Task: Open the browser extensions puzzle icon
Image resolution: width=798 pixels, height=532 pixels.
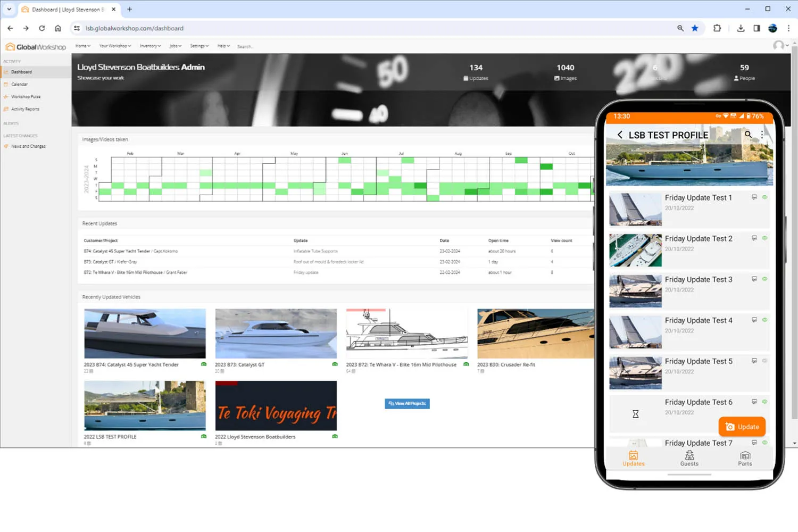Action: 717,28
